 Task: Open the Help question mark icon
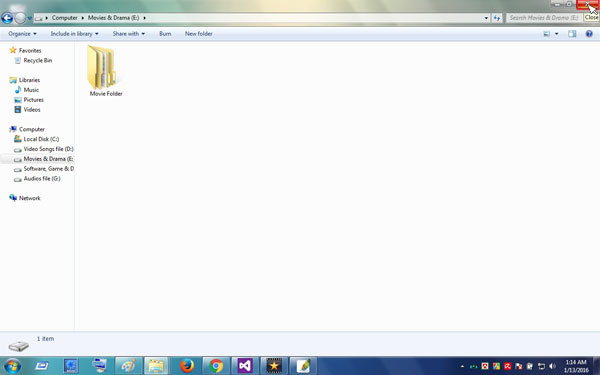click(x=589, y=34)
